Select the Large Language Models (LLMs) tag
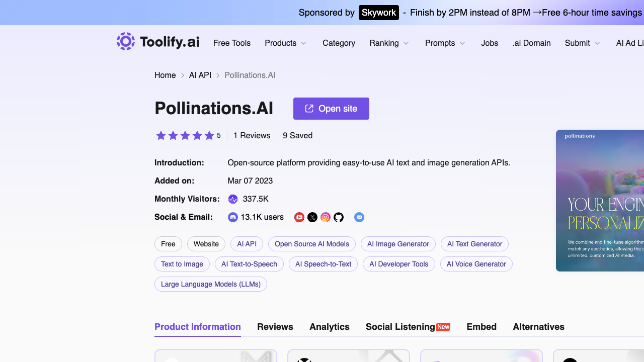Image resolution: width=644 pixels, height=362 pixels. 211,284
